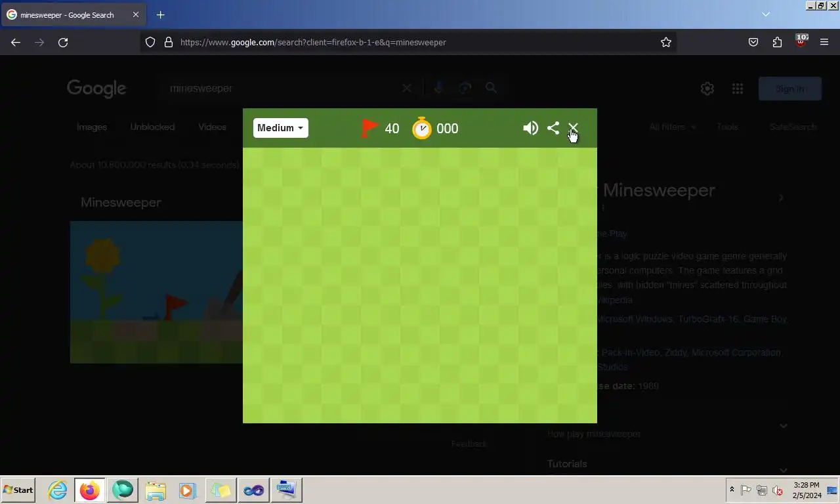840x504 pixels.
Task: Open the Tools search option
Action: coord(727,127)
